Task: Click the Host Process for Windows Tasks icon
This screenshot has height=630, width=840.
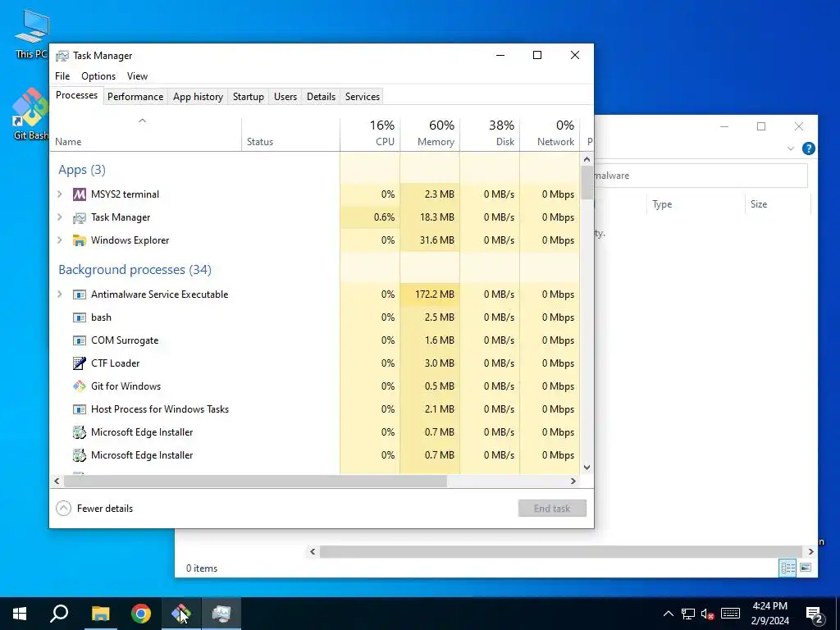Action: click(x=80, y=409)
